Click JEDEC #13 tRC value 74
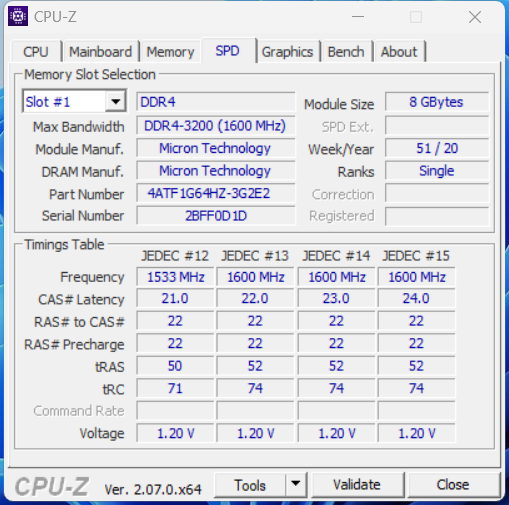 click(x=255, y=388)
